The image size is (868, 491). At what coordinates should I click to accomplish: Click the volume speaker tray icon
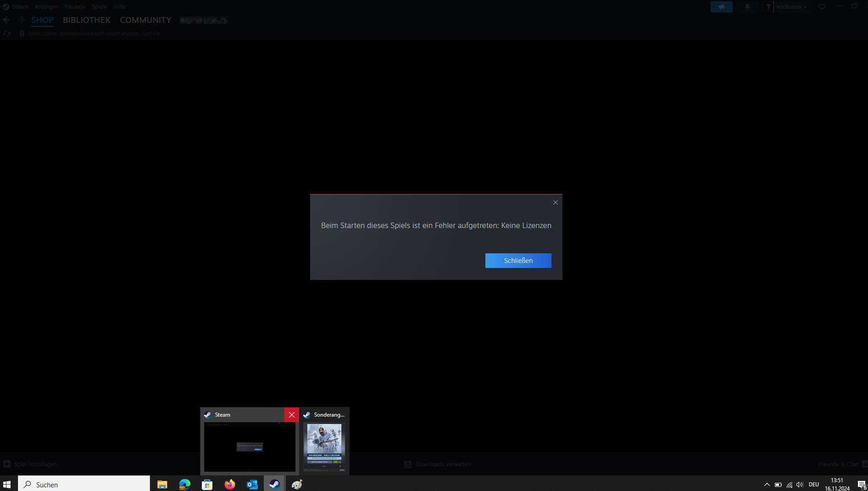(800, 485)
